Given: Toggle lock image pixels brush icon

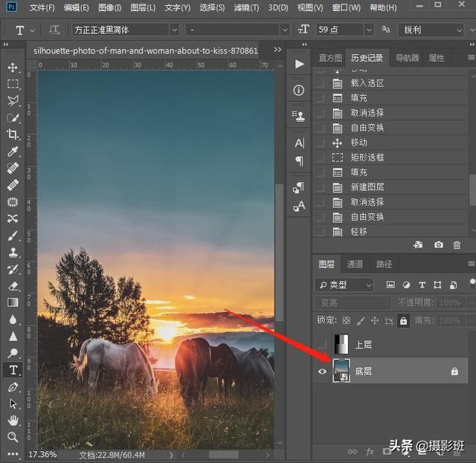Looking at the screenshot, I should click(x=360, y=320).
